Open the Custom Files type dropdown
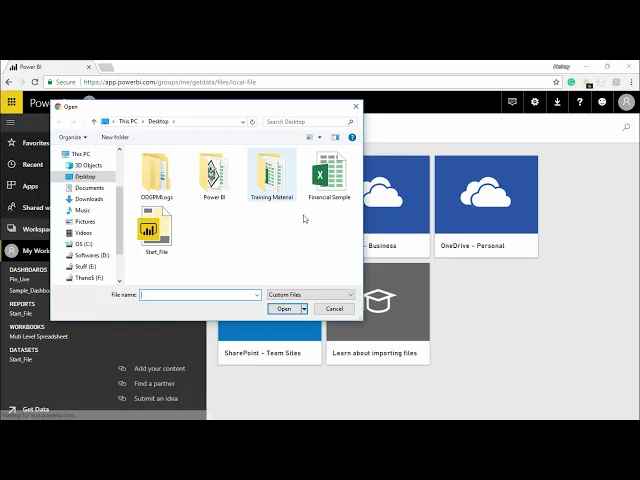The image size is (640, 480). (311, 295)
